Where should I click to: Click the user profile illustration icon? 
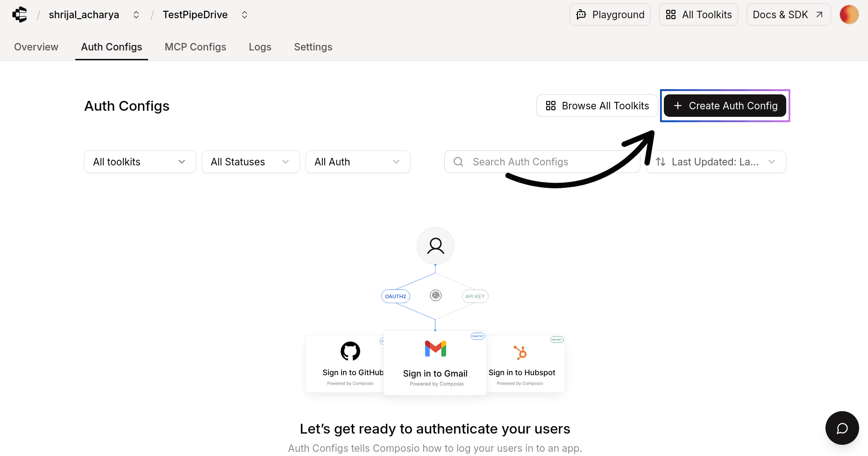(x=435, y=246)
